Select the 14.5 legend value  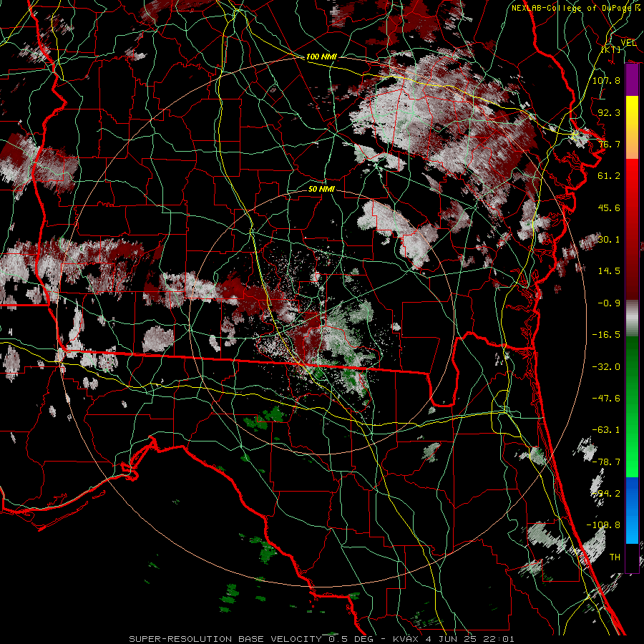click(x=609, y=270)
